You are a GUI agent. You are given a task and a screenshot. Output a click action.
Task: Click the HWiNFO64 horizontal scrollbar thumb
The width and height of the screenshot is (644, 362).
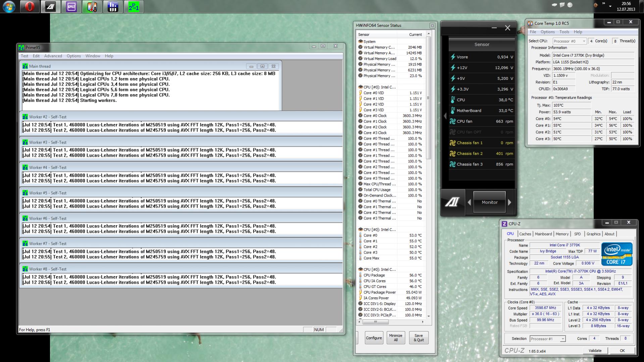(376, 322)
